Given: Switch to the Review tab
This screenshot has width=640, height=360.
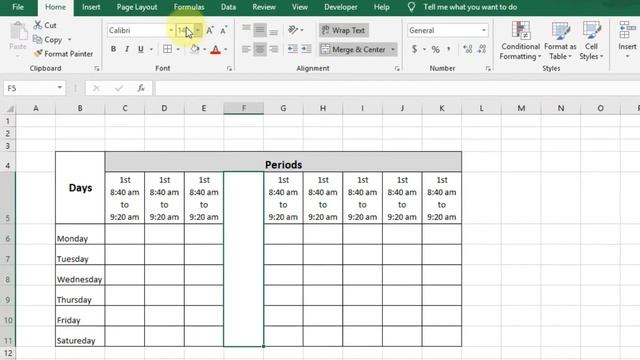Looking at the screenshot, I should point(264,7).
